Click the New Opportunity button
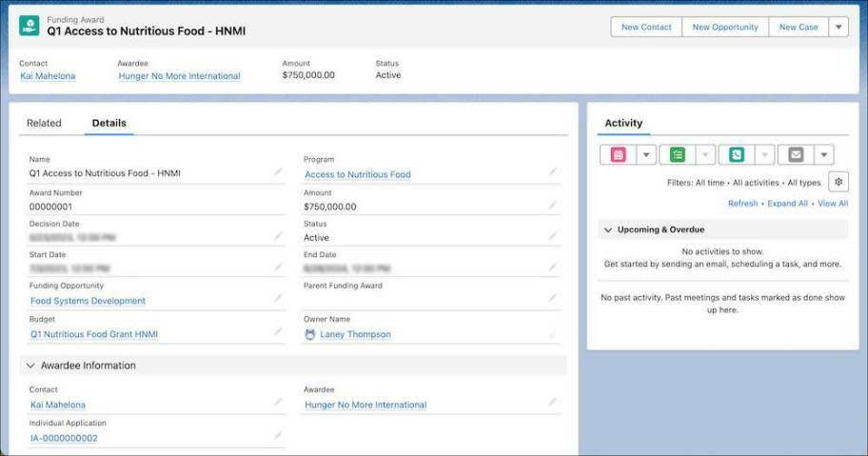The width and height of the screenshot is (868, 456). coord(725,27)
